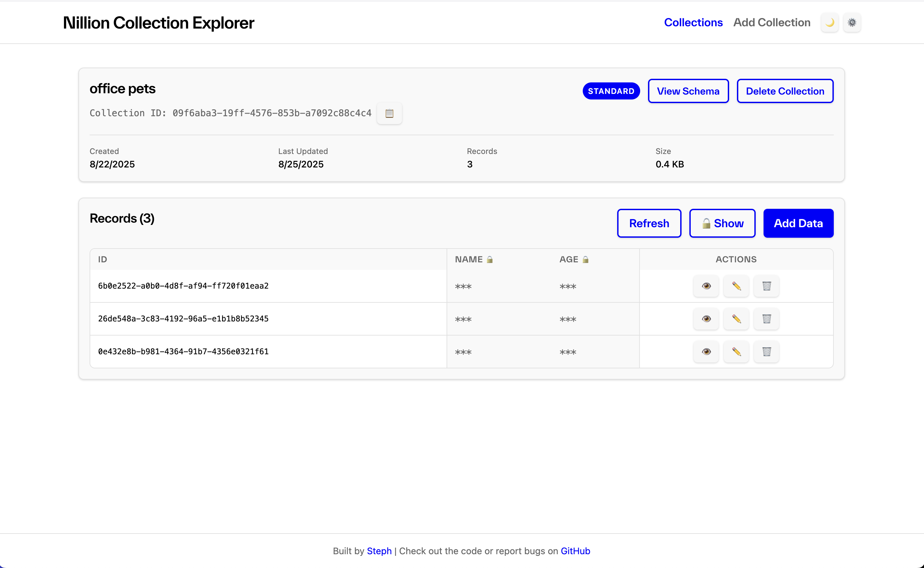Viewport: 924px width, 568px height.
Task: Click the View Schema button
Action: point(688,91)
